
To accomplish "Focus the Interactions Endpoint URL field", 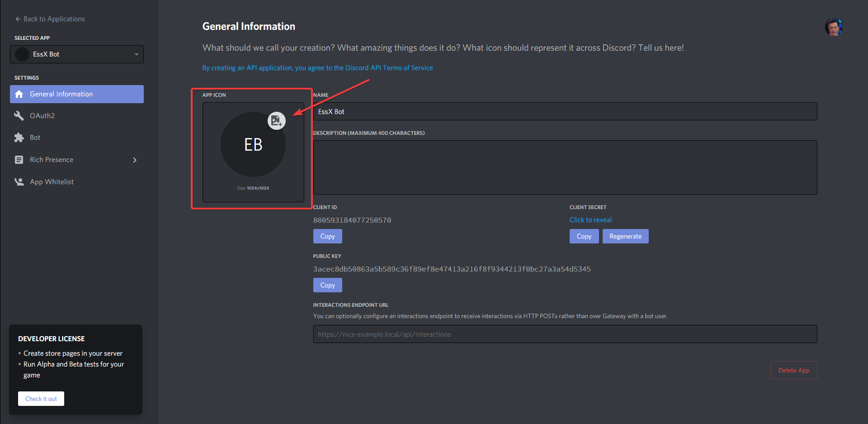I will [565, 334].
